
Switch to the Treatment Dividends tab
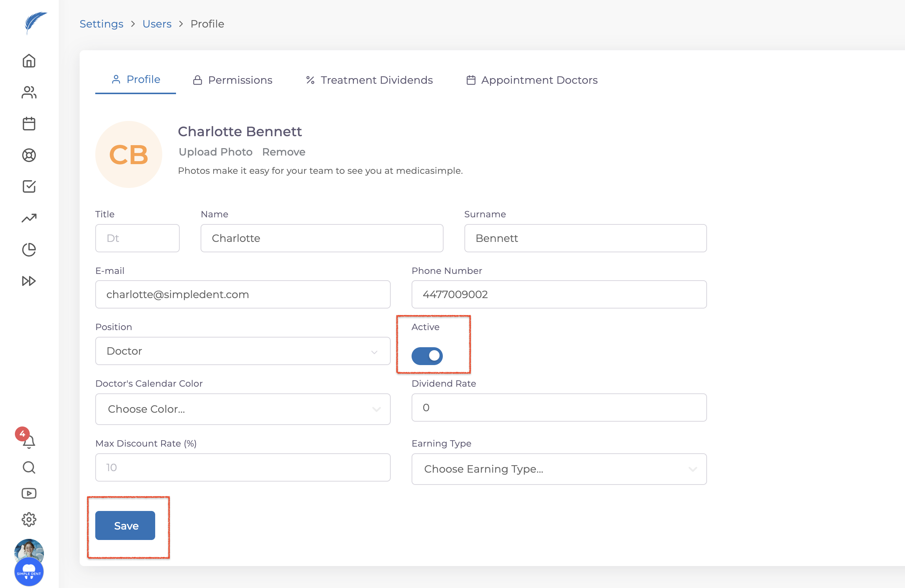pos(369,80)
